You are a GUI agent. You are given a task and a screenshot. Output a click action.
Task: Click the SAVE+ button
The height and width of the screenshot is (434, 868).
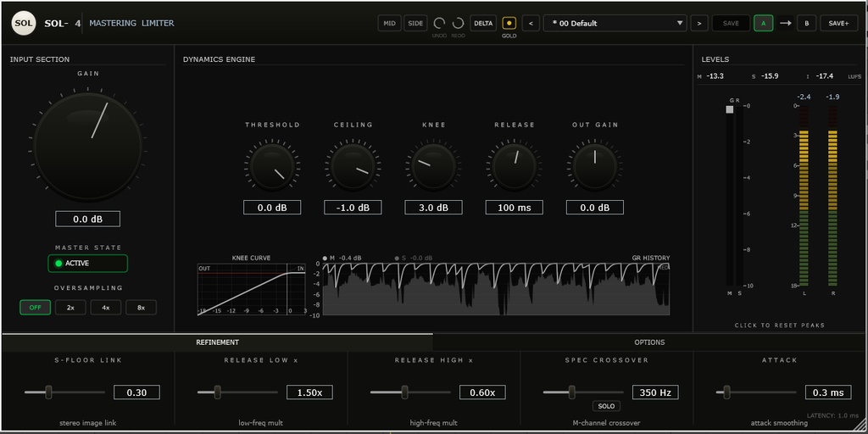(839, 23)
